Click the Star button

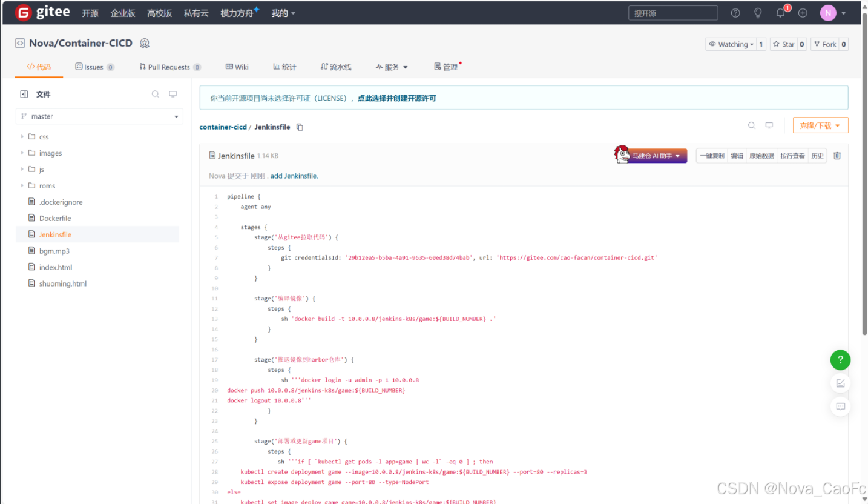pos(783,44)
